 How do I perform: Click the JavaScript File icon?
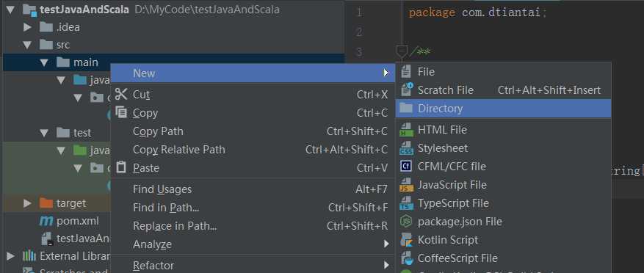click(x=406, y=185)
